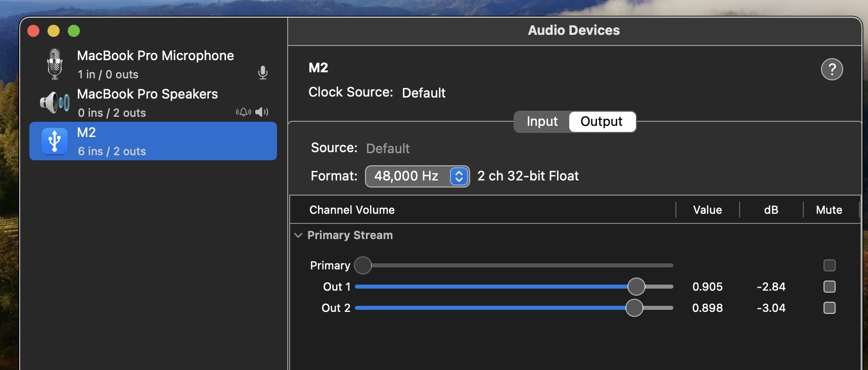Close the Audio Devices window
Image resolution: width=868 pixels, height=370 pixels.
pos(33,31)
